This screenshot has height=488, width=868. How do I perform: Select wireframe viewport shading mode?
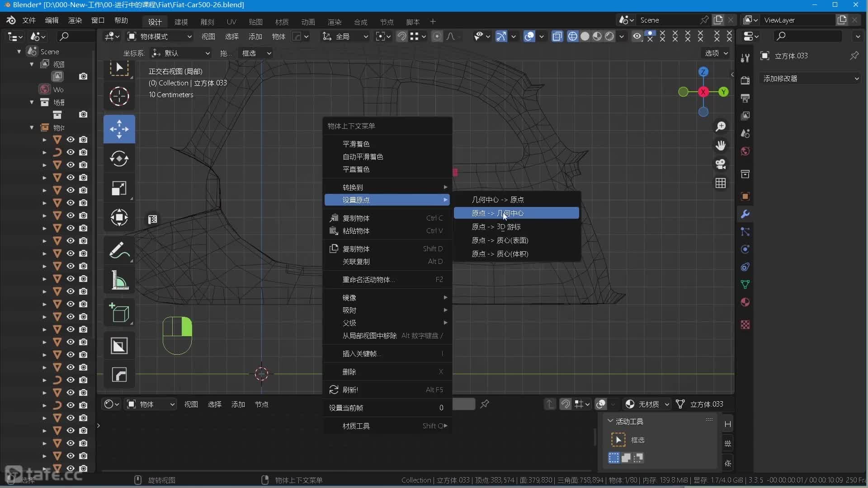[572, 36]
